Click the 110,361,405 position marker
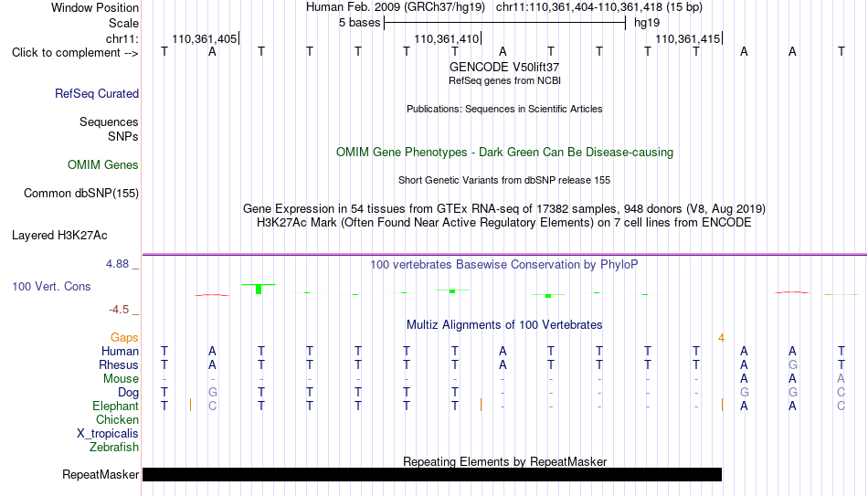 click(205, 38)
